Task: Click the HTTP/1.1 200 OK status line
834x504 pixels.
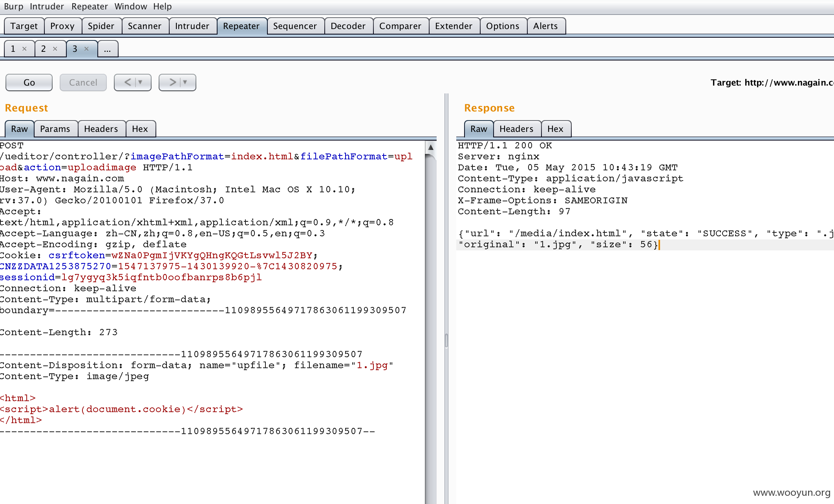Action: (505, 145)
